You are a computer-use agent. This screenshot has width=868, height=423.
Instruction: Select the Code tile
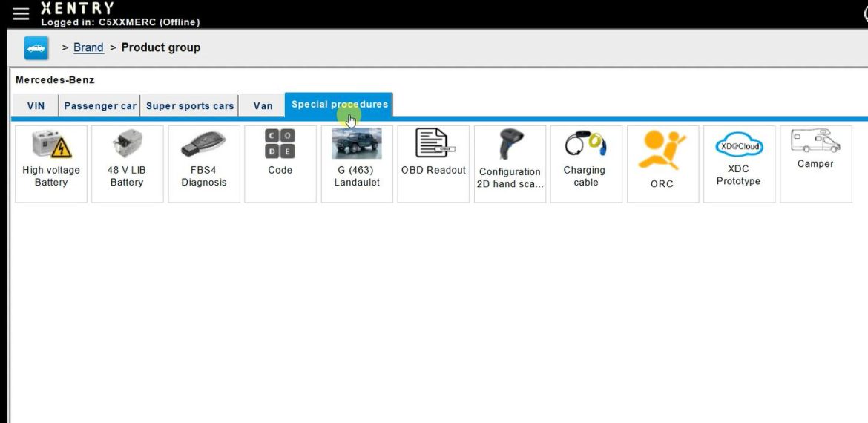pos(280,163)
